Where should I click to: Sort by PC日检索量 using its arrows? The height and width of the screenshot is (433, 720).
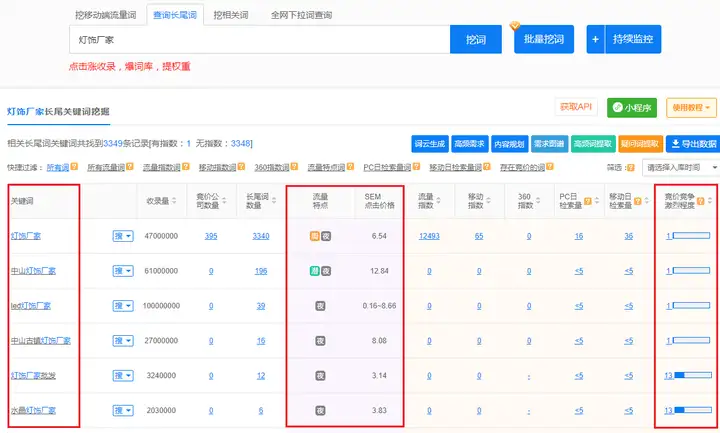(x=596, y=201)
